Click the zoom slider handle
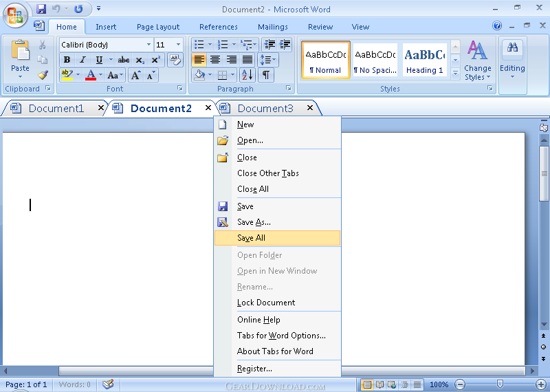550x392 pixels. 500,384
